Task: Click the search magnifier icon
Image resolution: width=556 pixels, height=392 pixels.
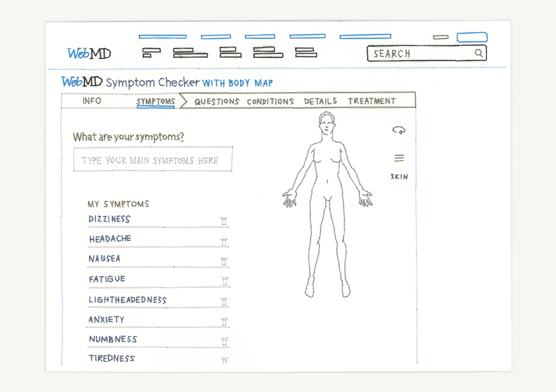Action: click(x=478, y=53)
